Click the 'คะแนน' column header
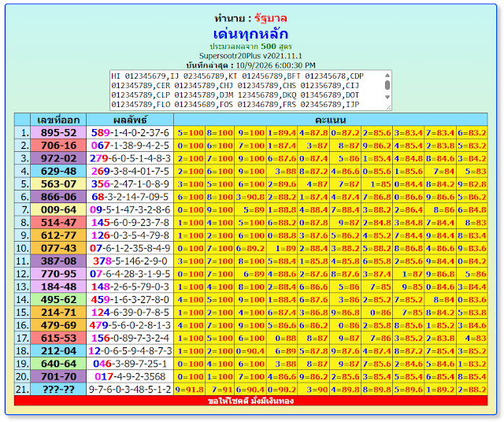 [331, 120]
